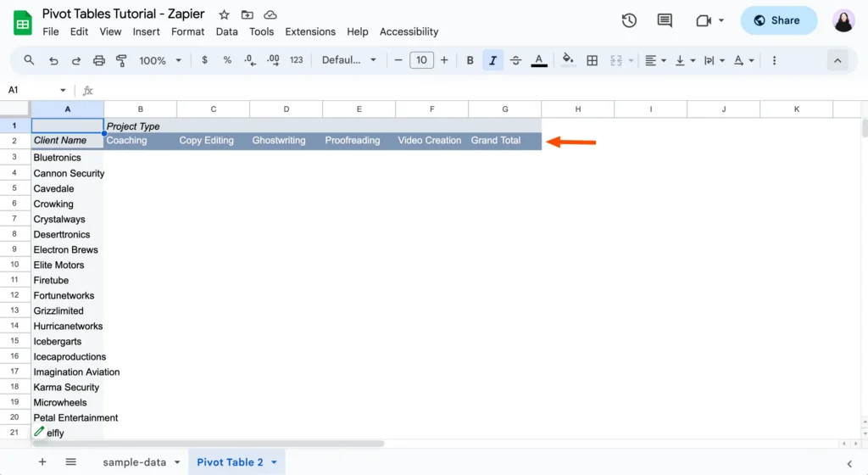Open the Name box dropdown arrow
Screen dimensions: 868x475
coord(63,90)
